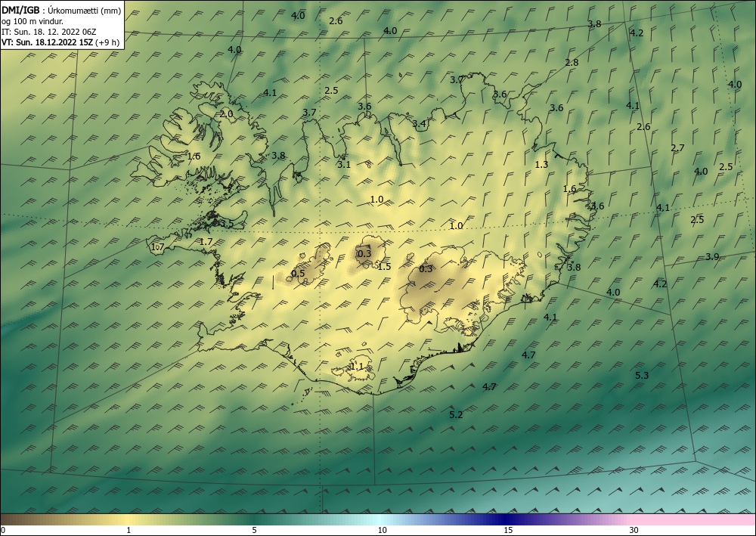Screen dimensions: 756x536
Task: Click the 2.8 value over the northeast sea
Action: point(572,63)
